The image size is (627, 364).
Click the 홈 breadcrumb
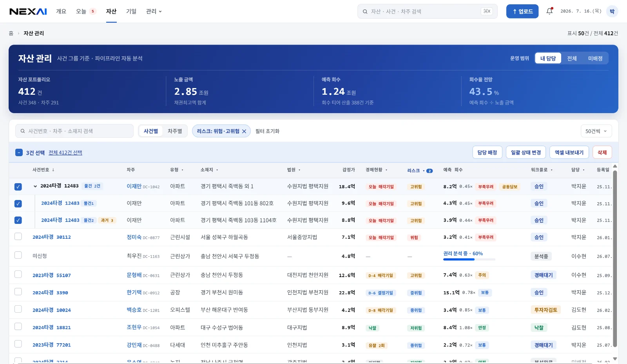(x=11, y=34)
